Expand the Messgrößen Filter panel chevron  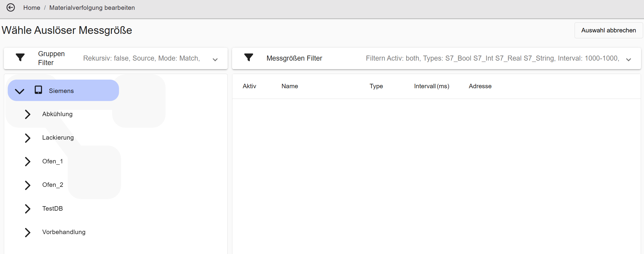pyautogui.click(x=629, y=59)
